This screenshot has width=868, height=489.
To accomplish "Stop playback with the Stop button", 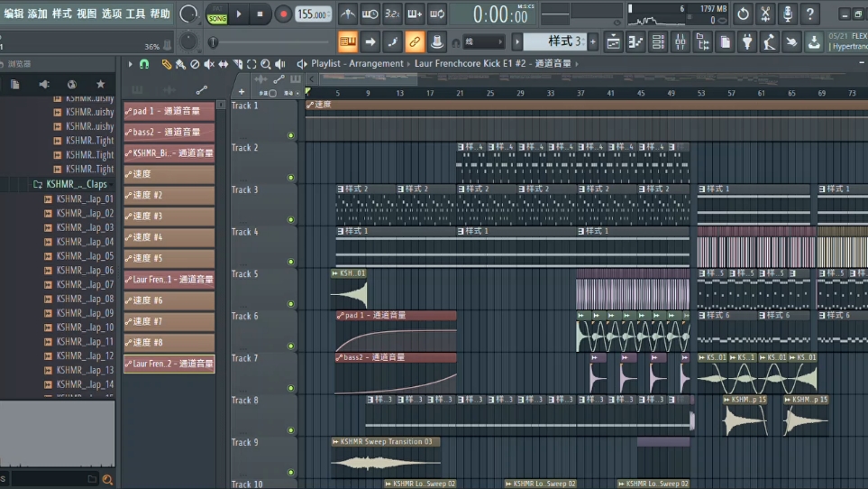I will pos(260,14).
